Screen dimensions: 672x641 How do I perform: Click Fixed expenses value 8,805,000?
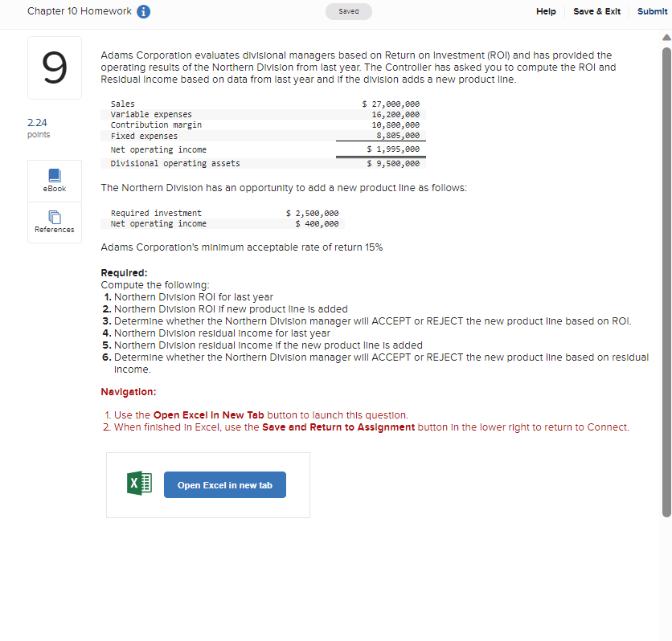(x=398, y=136)
